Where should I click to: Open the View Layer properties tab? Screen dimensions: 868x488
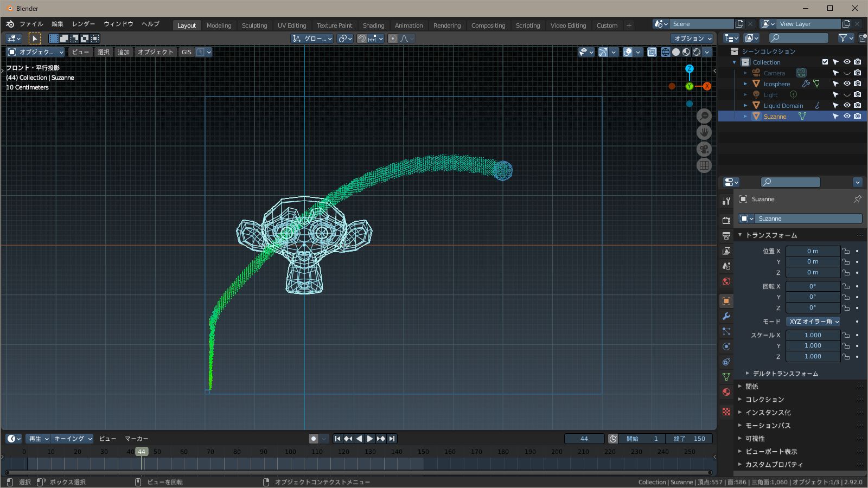[726, 251]
